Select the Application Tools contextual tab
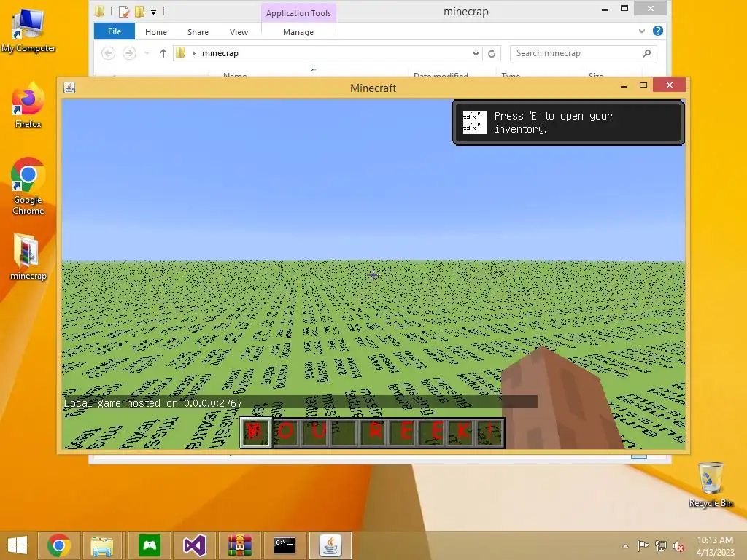747x560 pixels. [298, 13]
